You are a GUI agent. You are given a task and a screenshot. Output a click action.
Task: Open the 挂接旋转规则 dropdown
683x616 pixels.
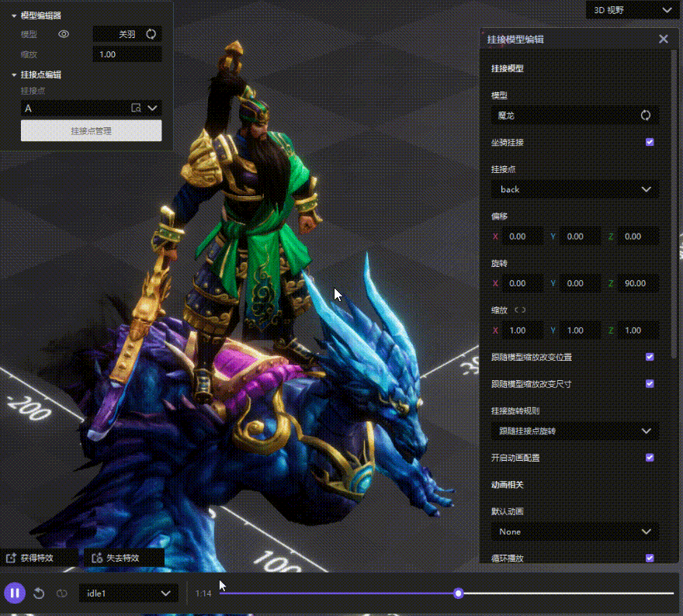[574, 431]
